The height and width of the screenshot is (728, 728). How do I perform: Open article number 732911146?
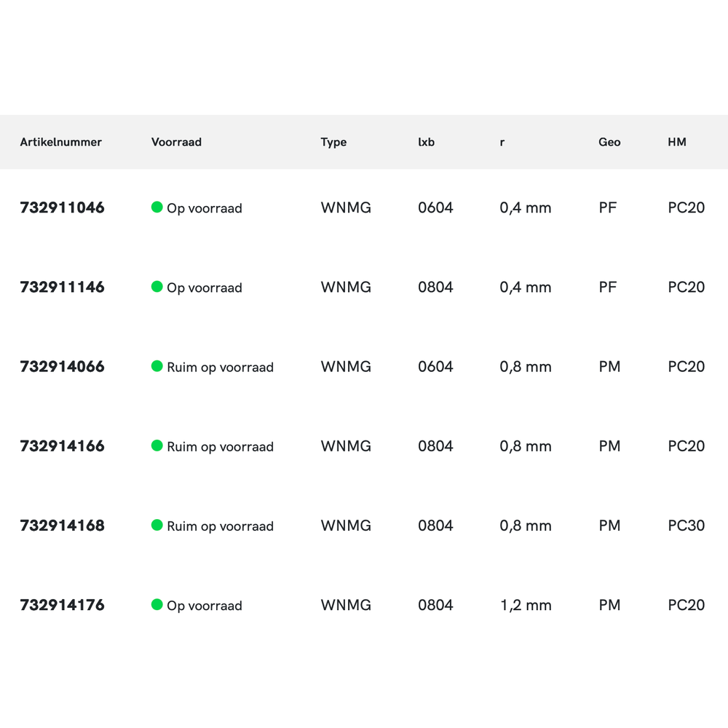(62, 287)
